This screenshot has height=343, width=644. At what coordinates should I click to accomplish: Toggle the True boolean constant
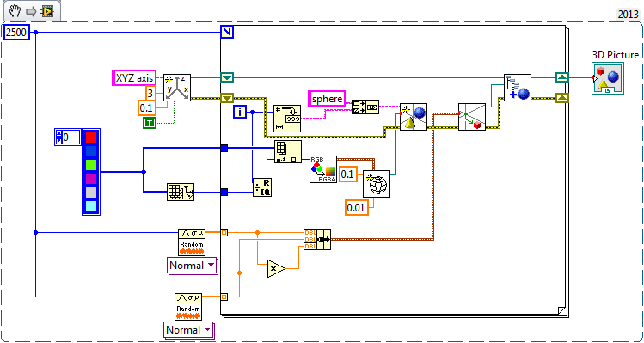point(150,123)
